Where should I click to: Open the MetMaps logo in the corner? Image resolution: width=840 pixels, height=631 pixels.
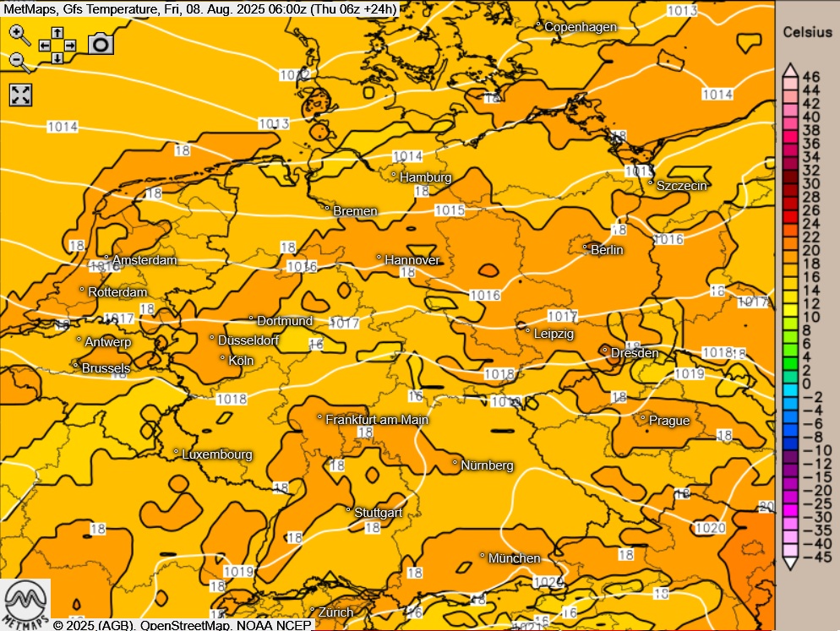pyautogui.click(x=25, y=604)
